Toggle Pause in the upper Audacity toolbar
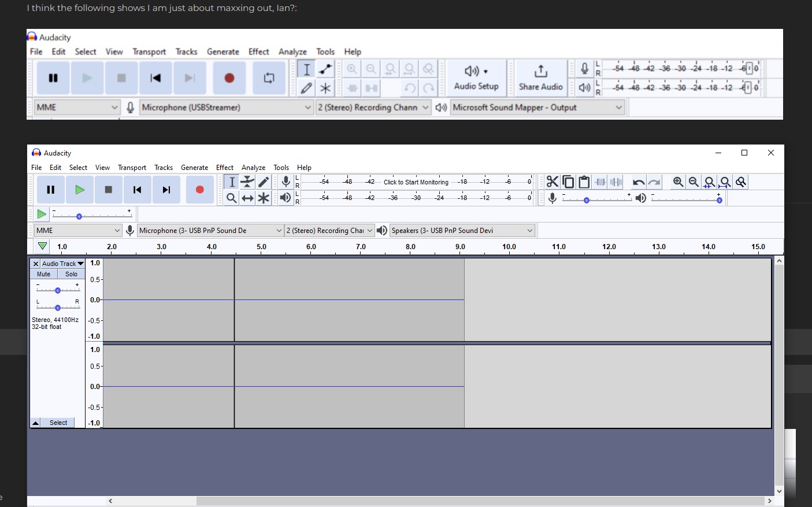 point(53,78)
